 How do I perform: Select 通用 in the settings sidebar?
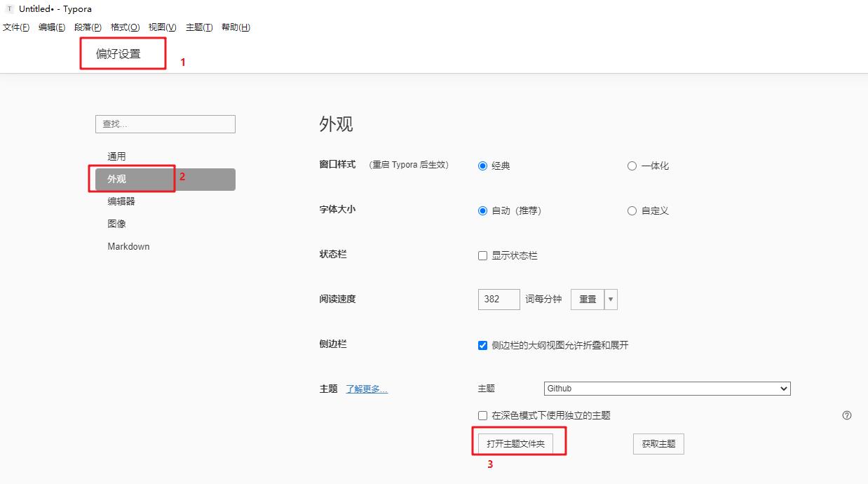(x=165, y=156)
